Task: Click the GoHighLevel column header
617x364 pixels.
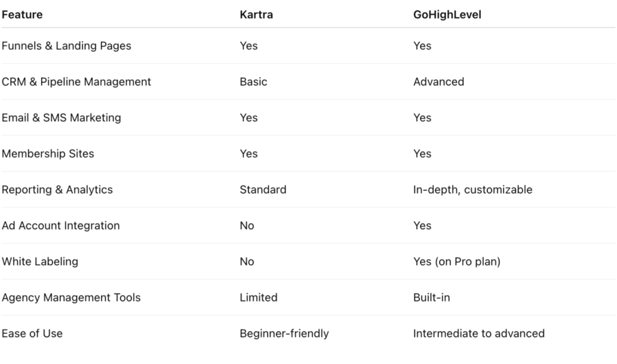Action: click(447, 14)
